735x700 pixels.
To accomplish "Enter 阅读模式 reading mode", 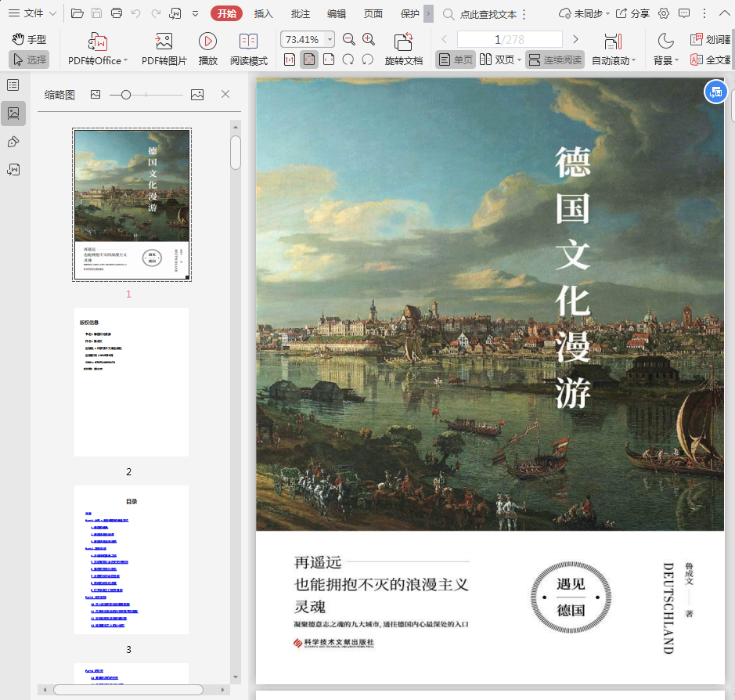I will click(248, 42).
